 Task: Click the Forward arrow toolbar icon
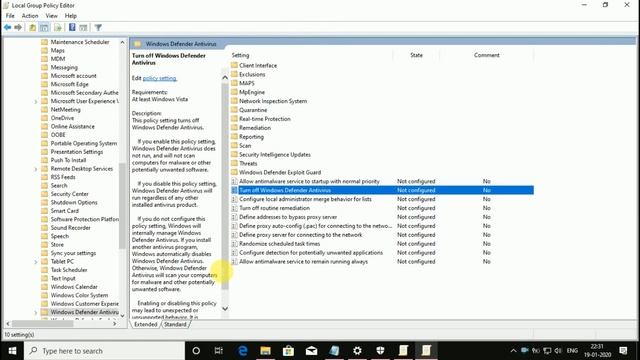[x=18, y=27]
